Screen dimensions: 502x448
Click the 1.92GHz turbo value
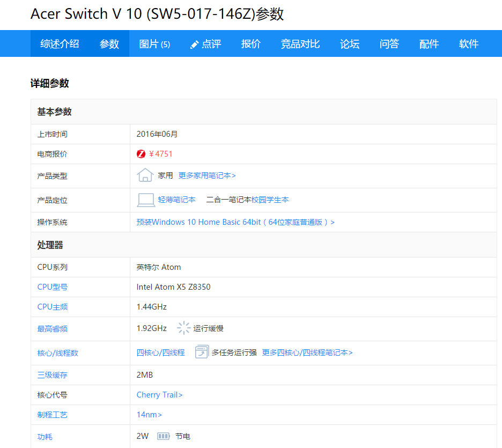coord(152,328)
